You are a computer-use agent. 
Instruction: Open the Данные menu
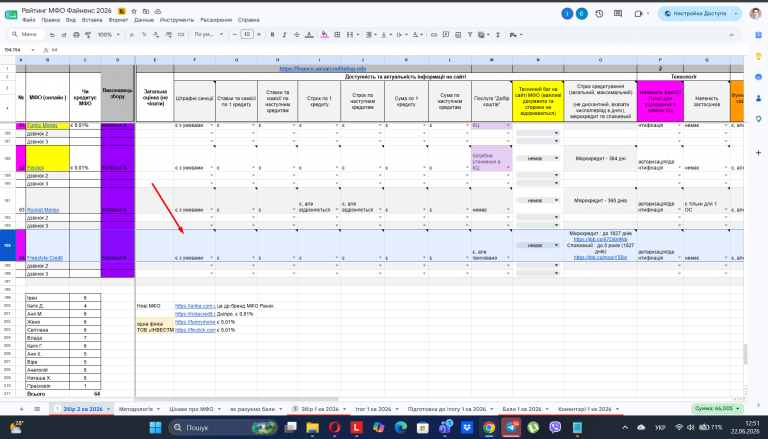[x=144, y=20]
